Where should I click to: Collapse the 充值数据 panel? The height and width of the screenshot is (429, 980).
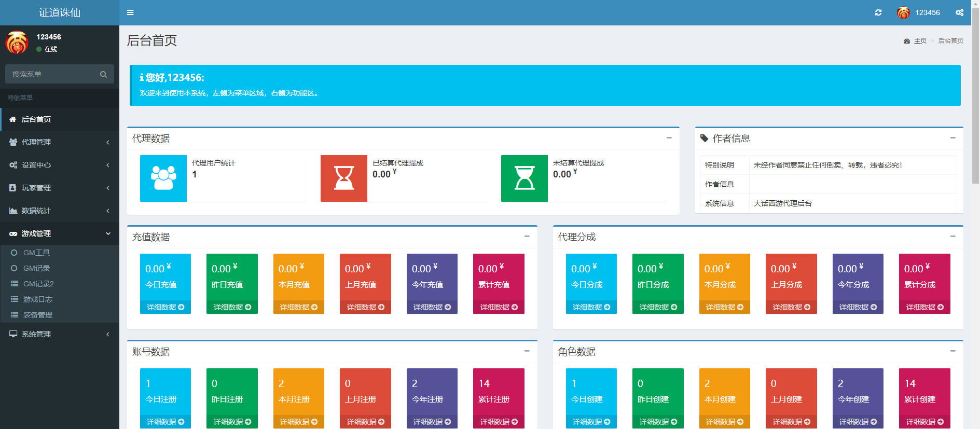[x=527, y=237]
